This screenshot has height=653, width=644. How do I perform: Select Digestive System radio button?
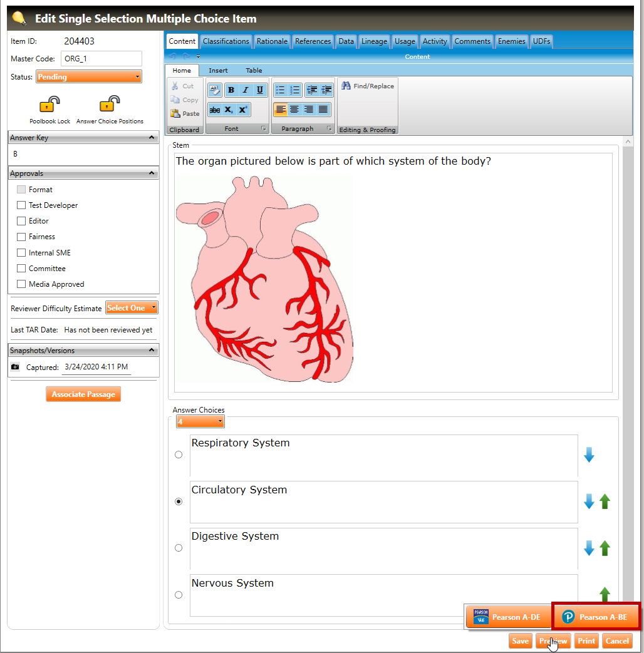tap(179, 548)
